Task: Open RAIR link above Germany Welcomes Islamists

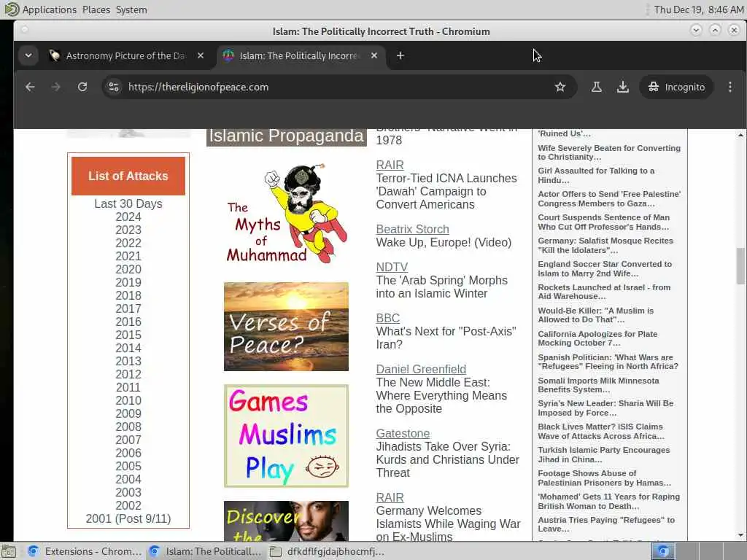Action: click(x=390, y=497)
